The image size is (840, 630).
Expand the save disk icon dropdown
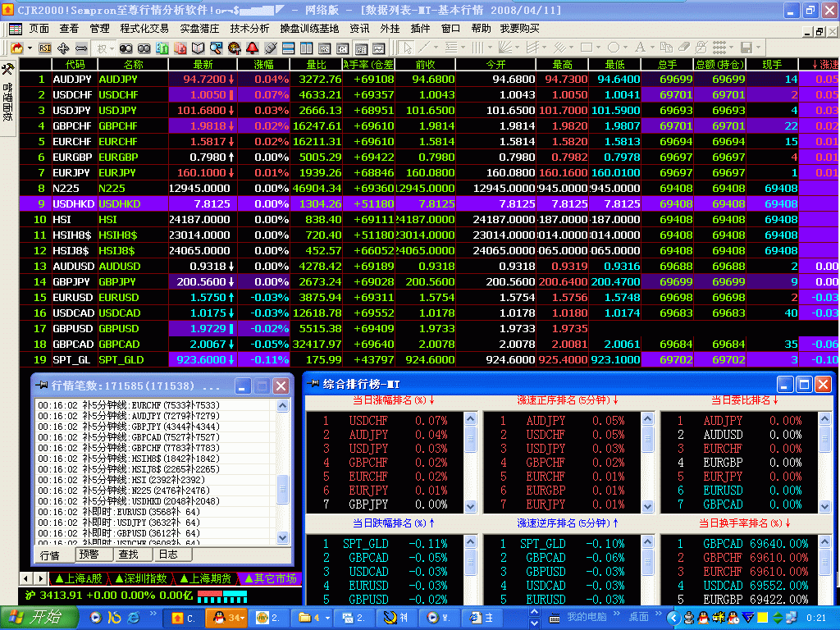pos(758,48)
